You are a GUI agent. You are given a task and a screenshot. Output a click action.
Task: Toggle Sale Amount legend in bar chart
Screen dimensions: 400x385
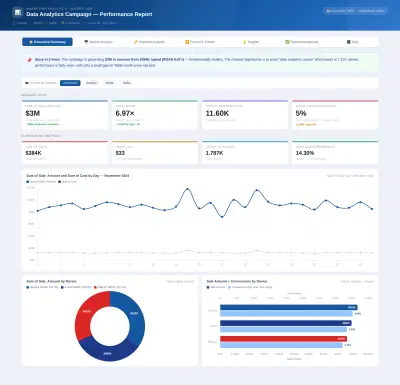point(216,287)
